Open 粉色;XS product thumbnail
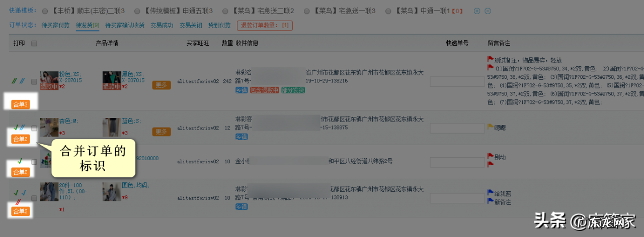This screenshot has height=237, width=644. pyautogui.click(x=49, y=80)
